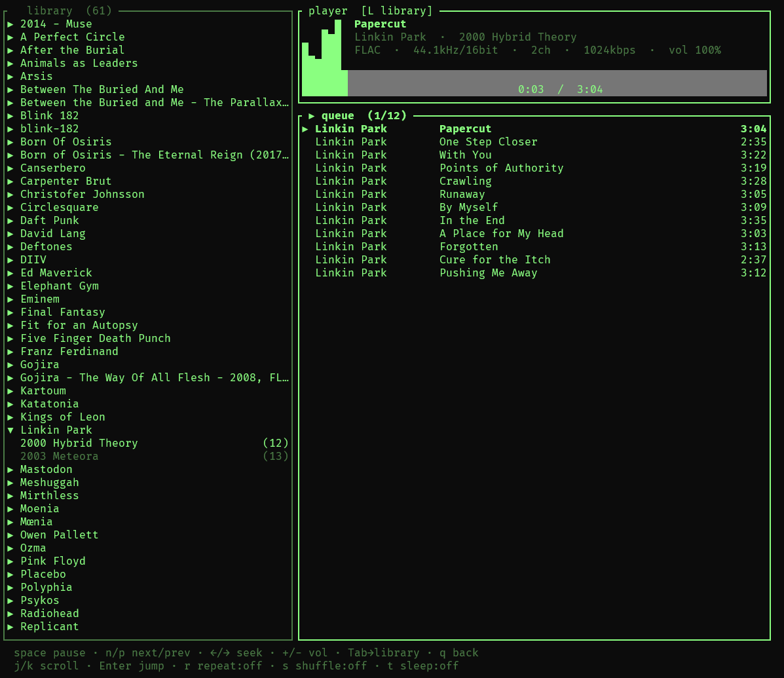The width and height of the screenshot is (784, 678).
Task: Click the n/p next/prev hint
Action: pyautogui.click(x=148, y=653)
